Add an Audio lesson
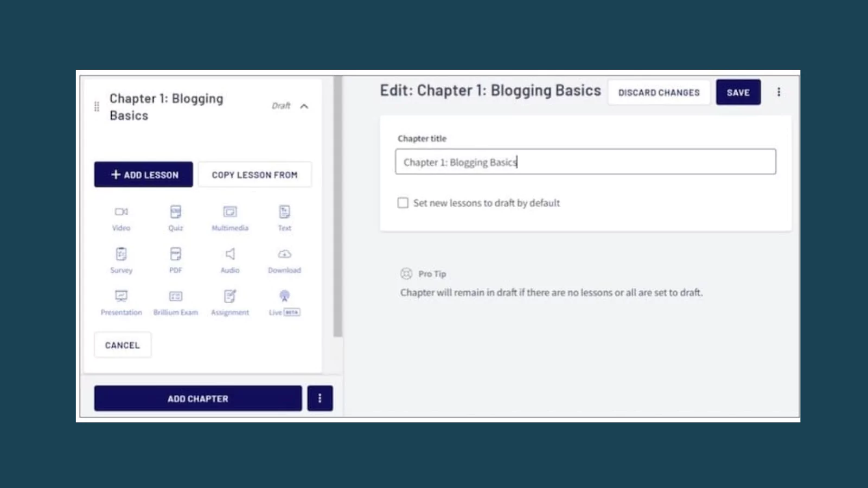Viewport: 868px width, 488px height. (x=230, y=261)
